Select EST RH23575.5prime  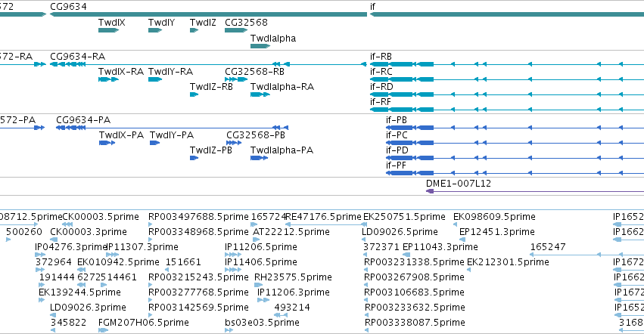pyautogui.click(x=294, y=278)
